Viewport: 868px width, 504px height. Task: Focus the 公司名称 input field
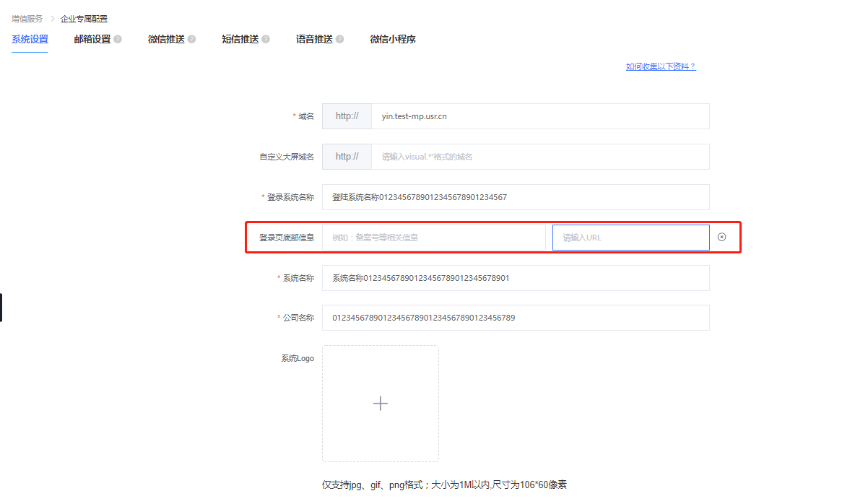tap(516, 318)
